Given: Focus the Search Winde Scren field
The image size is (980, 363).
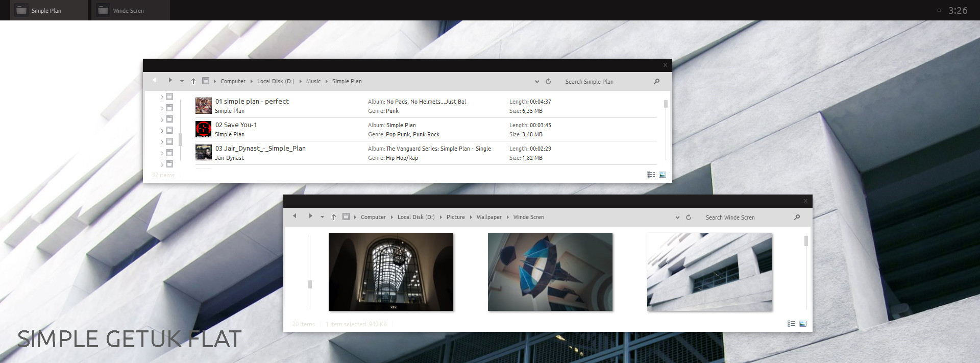Looking at the screenshot, I should click(x=745, y=217).
